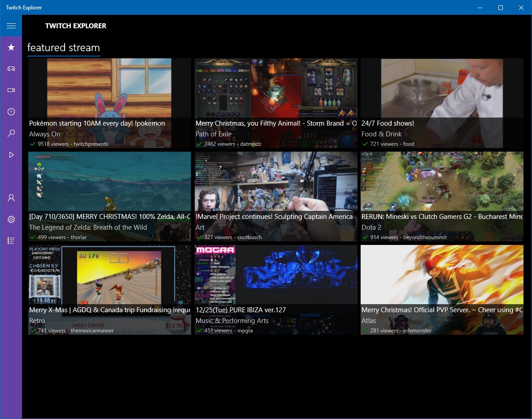Image resolution: width=532 pixels, height=419 pixels.
Task: Click 'The Legend of Zelda: Breath of the Wild' label
Action: [88, 227]
